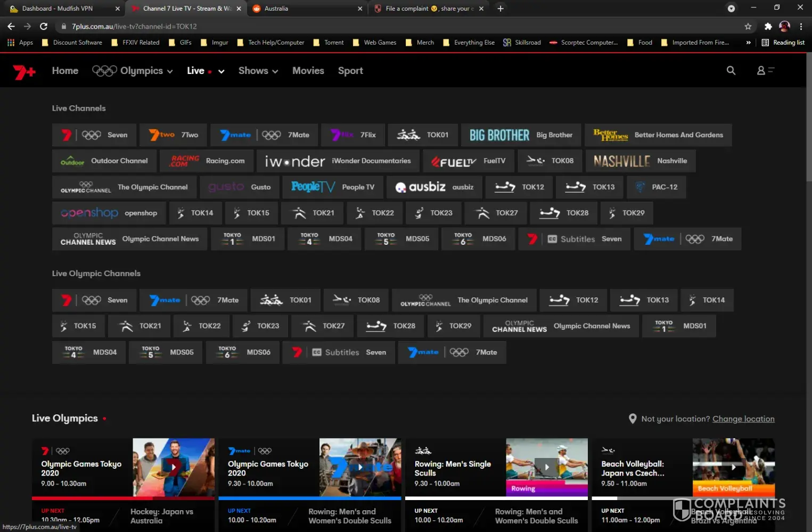Viewport: 812px width, 532px height.
Task: Open the site search magnifier icon
Action: coord(731,71)
